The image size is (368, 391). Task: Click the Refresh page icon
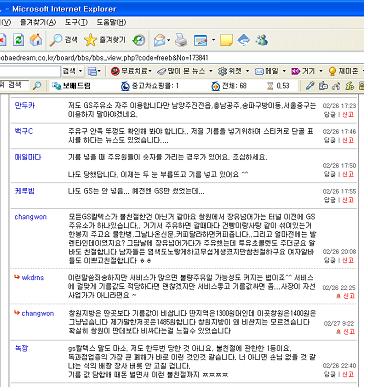19,40
